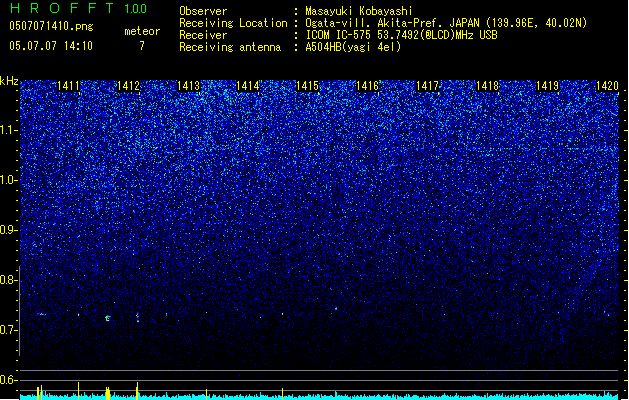The height and width of the screenshot is (400, 629).
Task: Click the 1420 time axis marker
Action: click(607, 86)
